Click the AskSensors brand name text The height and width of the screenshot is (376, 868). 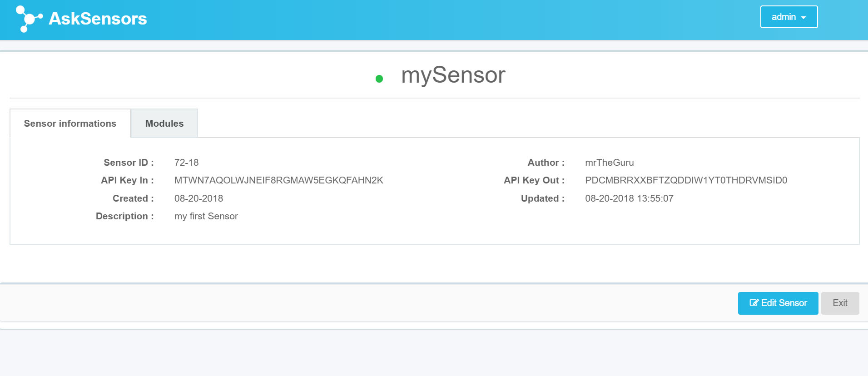coord(98,19)
